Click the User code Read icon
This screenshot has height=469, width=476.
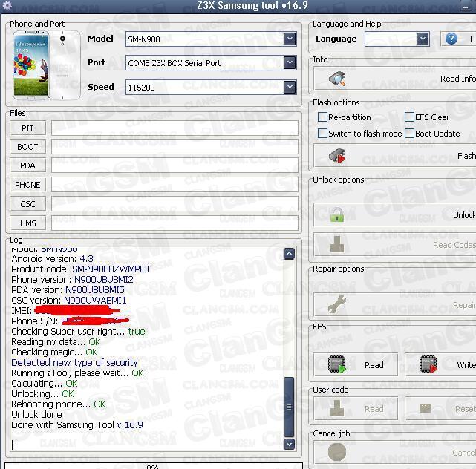point(337,408)
